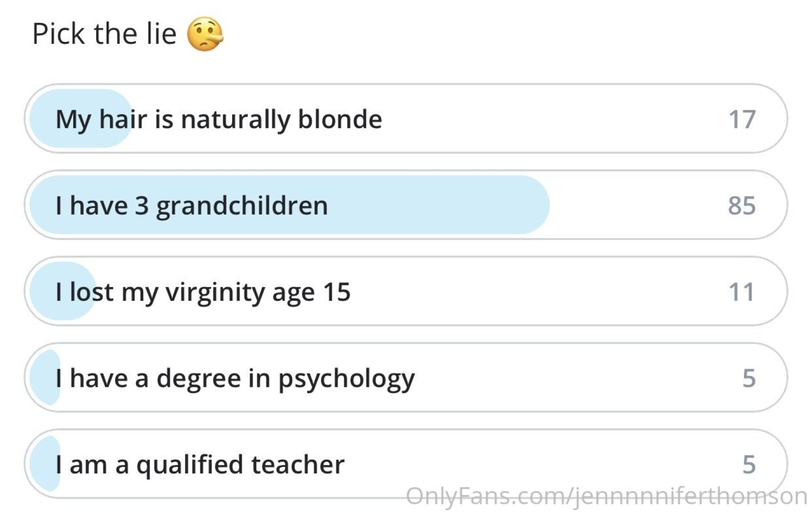Image resolution: width=812 pixels, height=514 pixels.
Task: Click the 11 vote count
Action: point(742,292)
